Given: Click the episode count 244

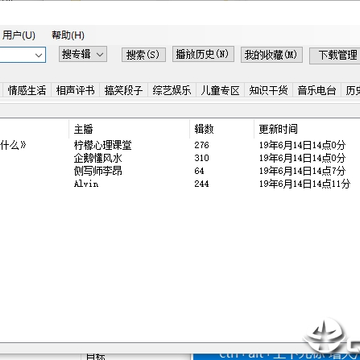Looking at the screenshot, I should tap(202, 184).
